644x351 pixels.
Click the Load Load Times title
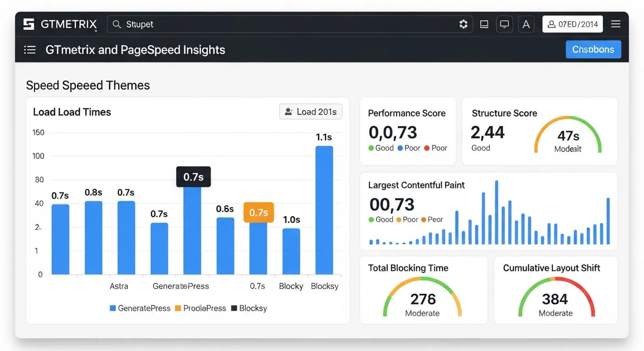72,112
